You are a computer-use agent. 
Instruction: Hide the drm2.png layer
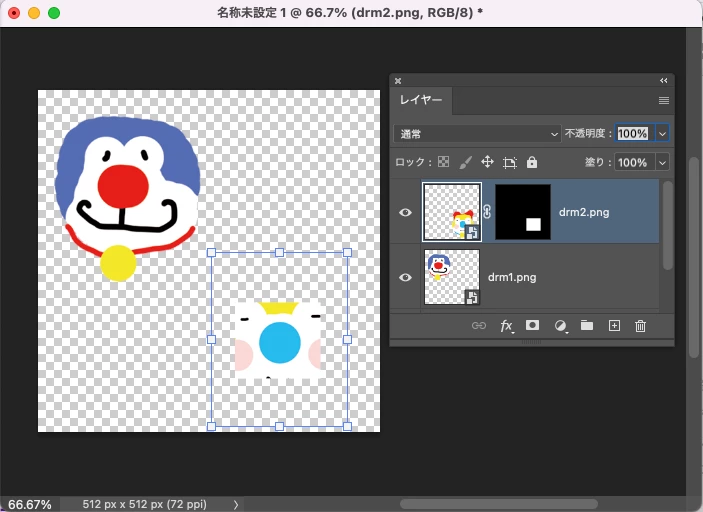click(x=405, y=212)
